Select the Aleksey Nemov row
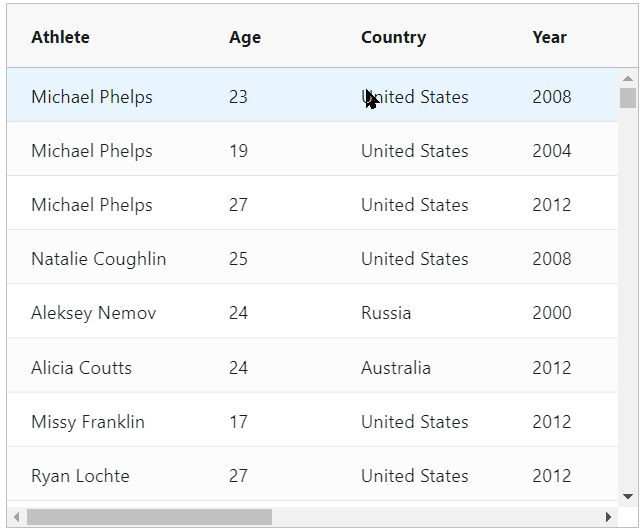Viewport: 644px width, 532px height. (313, 311)
